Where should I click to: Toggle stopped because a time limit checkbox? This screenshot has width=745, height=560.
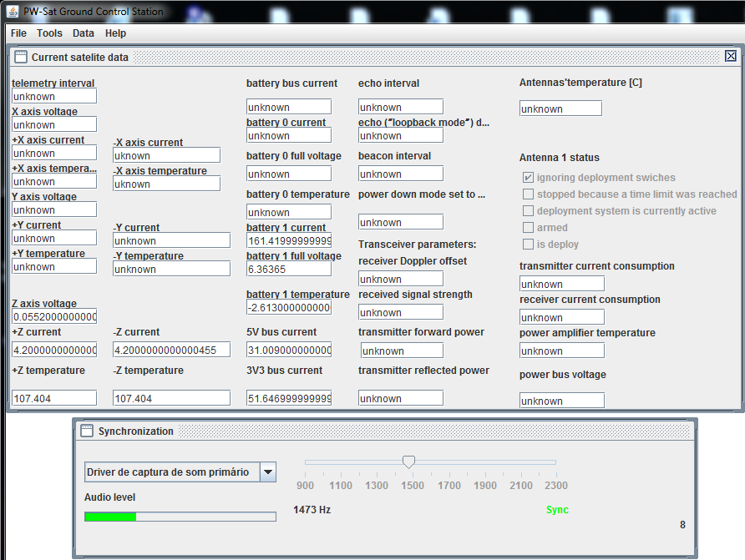point(528,194)
